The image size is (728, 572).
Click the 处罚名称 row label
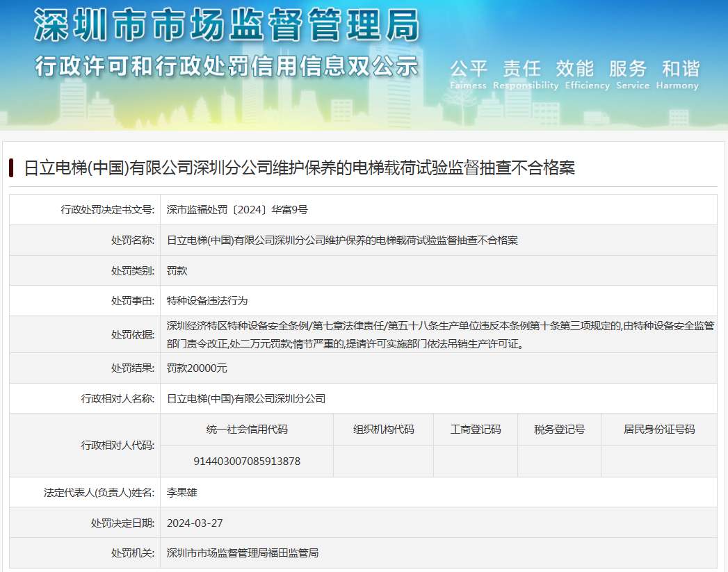pos(132,240)
